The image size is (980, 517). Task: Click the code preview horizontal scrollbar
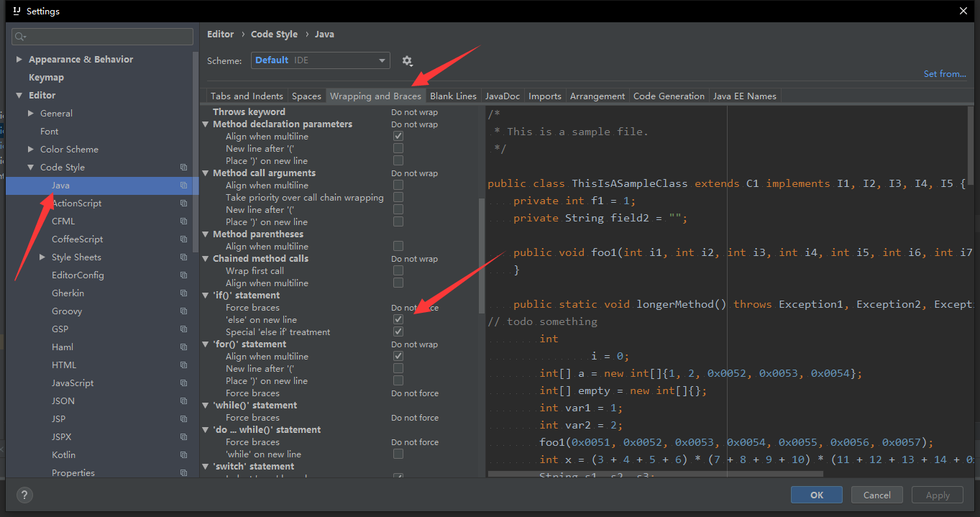(x=655, y=474)
